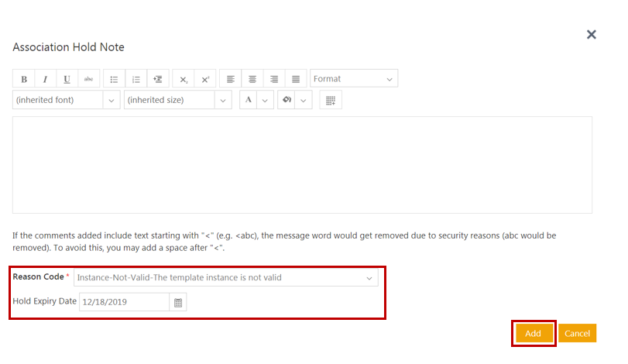Viewport: 628px width, 364px height.
Task: Open the Reason Code dropdown
Action: click(225, 278)
